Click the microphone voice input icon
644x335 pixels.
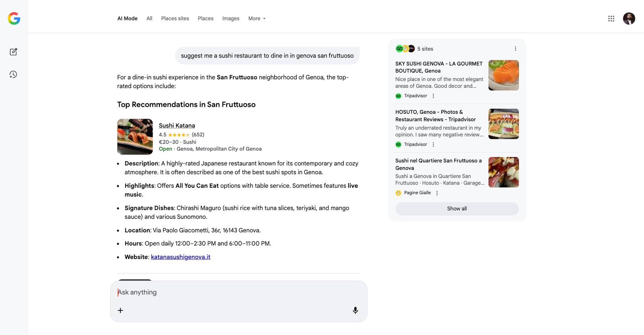[x=355, y=310]
